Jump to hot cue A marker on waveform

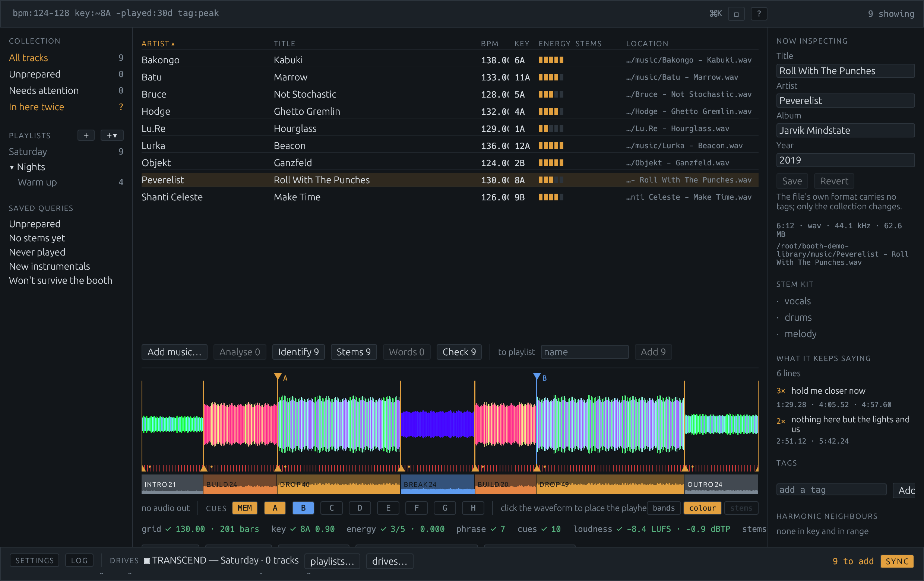pyautogui.click(x=278, y=377)
